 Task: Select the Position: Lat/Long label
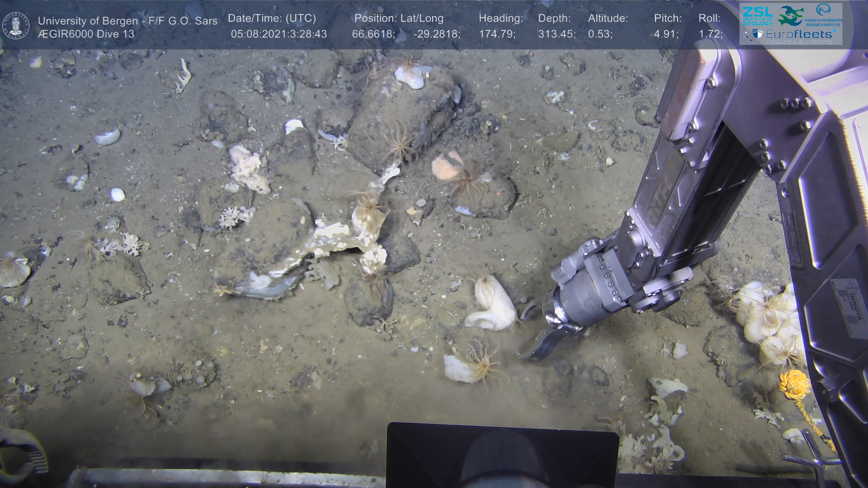pos(399,19)
